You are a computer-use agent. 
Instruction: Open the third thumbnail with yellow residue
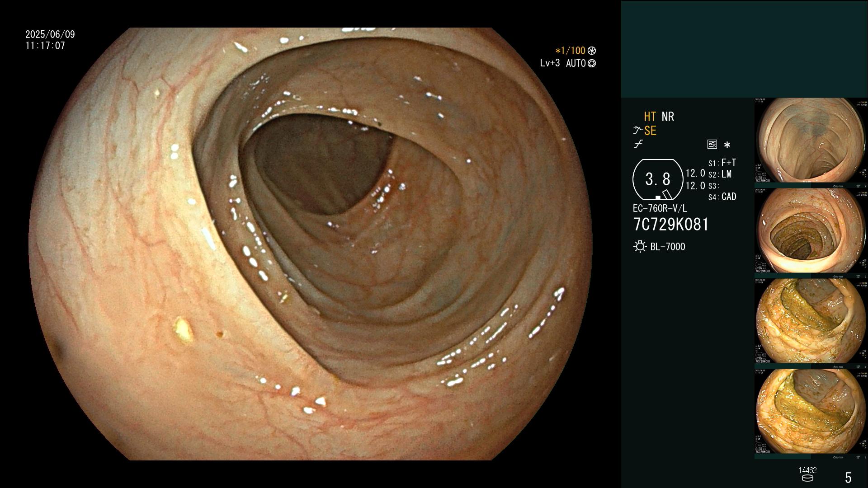click(x=811, y=321)
